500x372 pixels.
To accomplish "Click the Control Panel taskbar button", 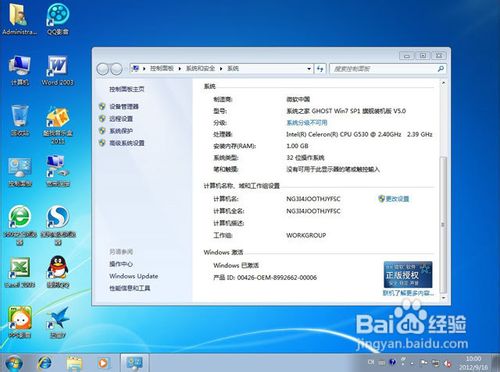I will [134, 363].
